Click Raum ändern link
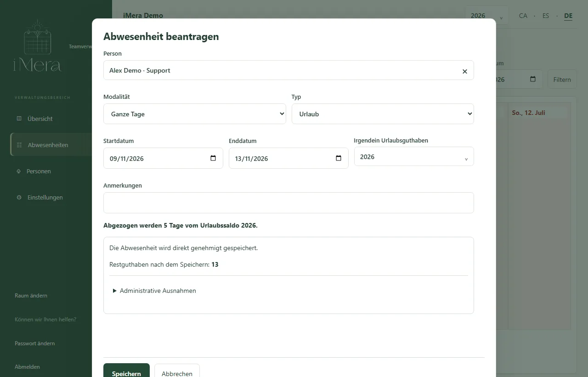Viewport: 588px width, 377px height. coord(31,296)
